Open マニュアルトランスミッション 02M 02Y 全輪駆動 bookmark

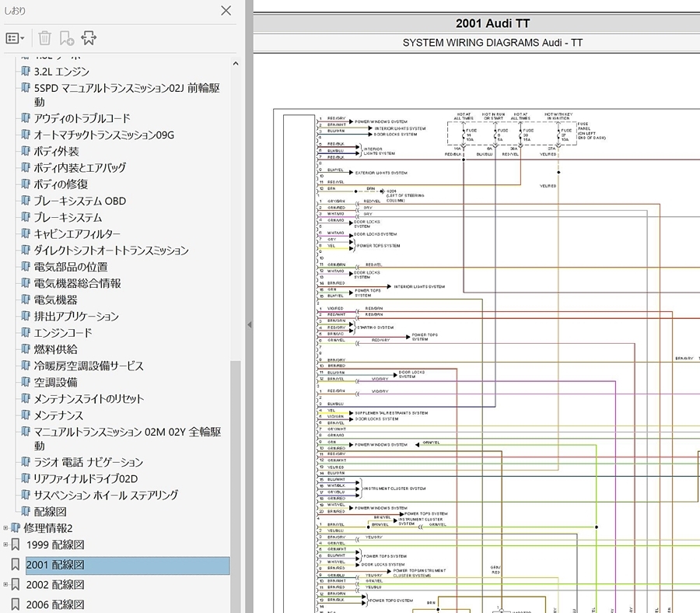pos(128,439)
